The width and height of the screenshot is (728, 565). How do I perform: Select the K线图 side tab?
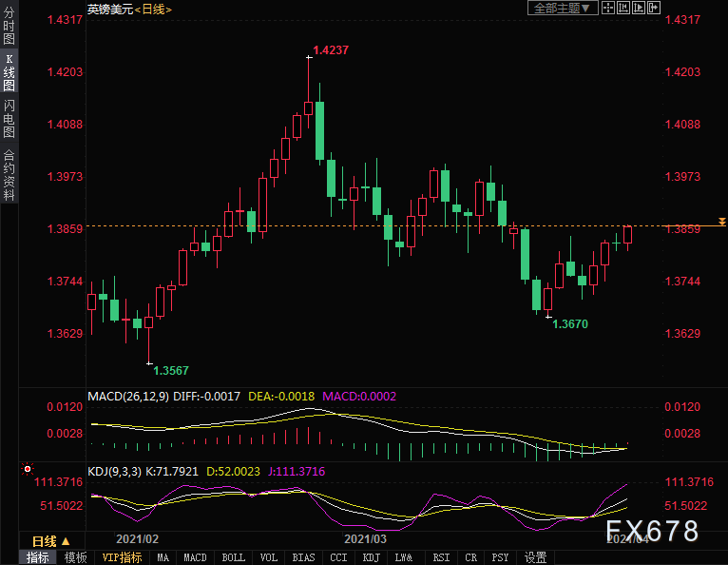pyautogui.click(x=9, y=72)
